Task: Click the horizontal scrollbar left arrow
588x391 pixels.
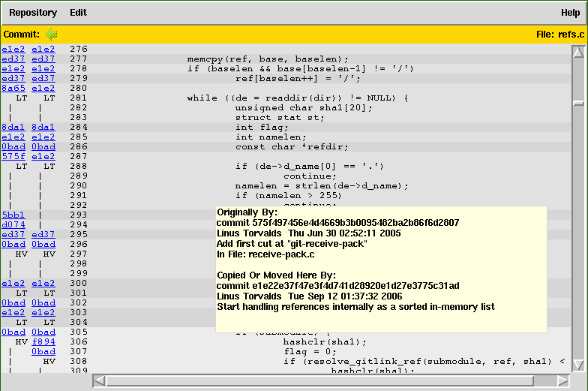Action: (99, 381)
